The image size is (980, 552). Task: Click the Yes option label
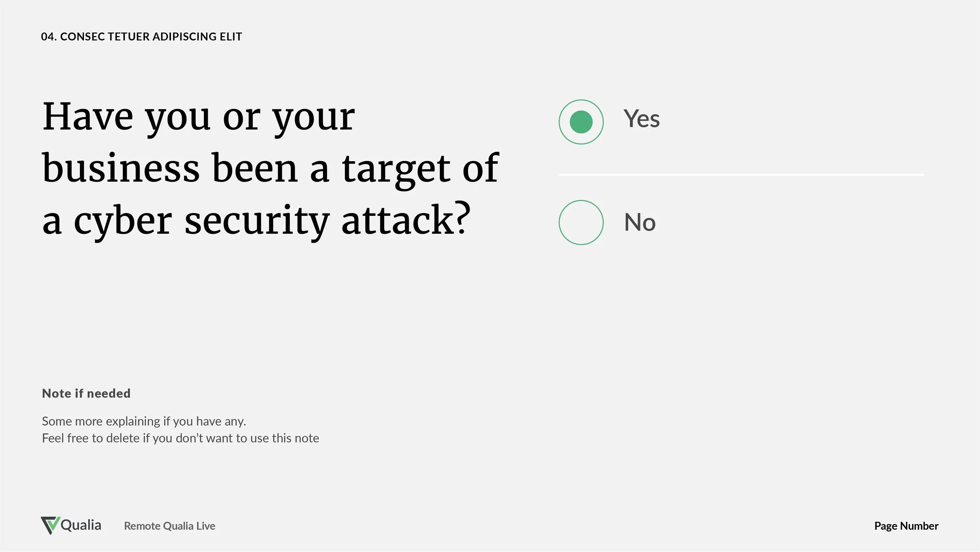tap(642, 118)
